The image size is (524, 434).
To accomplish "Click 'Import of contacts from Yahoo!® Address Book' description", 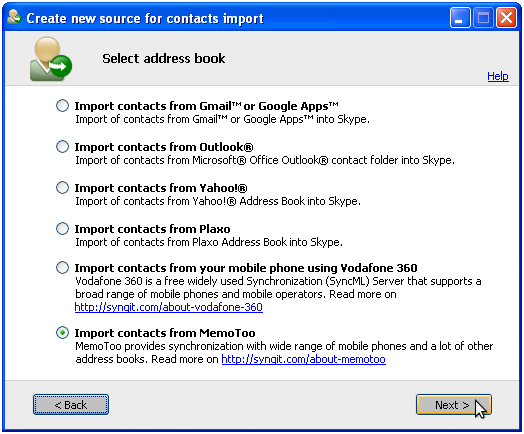I will click(218, 201).
